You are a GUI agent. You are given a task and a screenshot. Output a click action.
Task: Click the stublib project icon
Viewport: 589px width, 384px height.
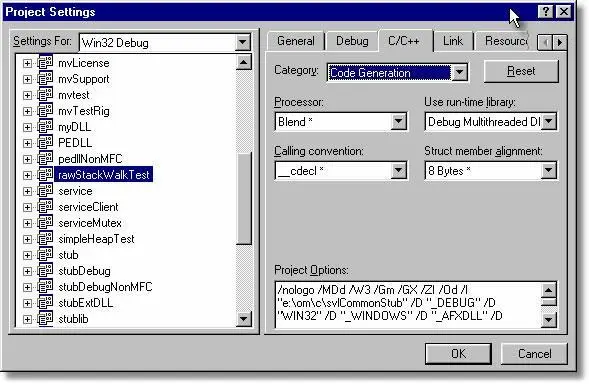(45, 319)
